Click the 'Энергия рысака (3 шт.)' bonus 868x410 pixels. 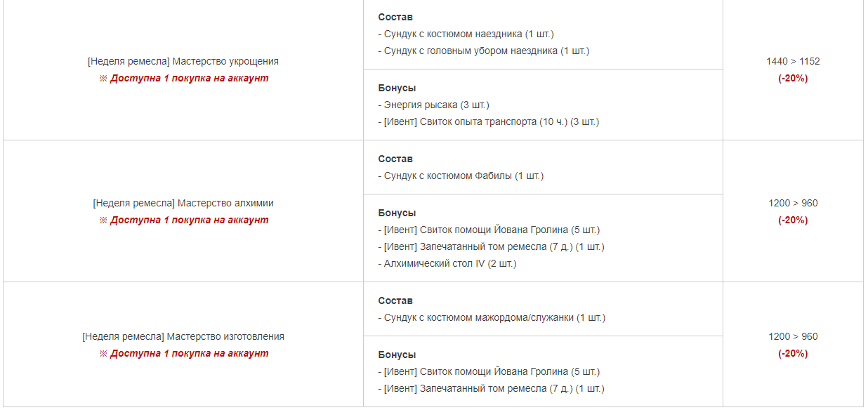[433, 105]
